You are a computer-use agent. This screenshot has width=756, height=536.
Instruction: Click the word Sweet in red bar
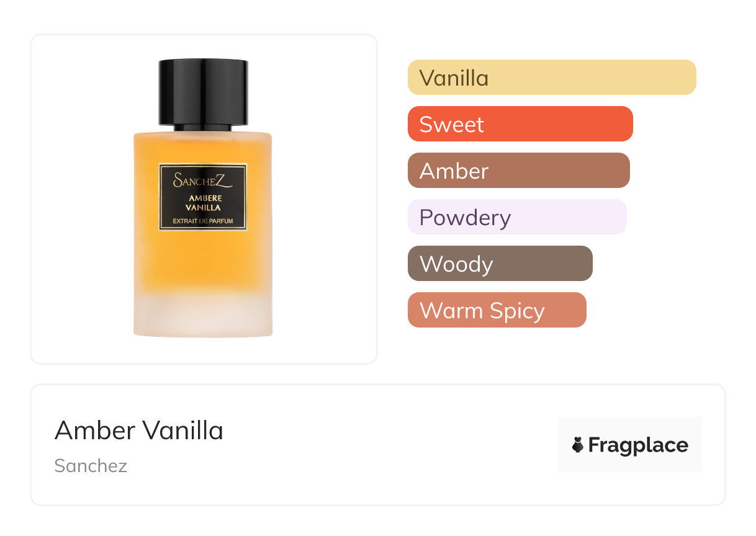(x=451, y=125)
